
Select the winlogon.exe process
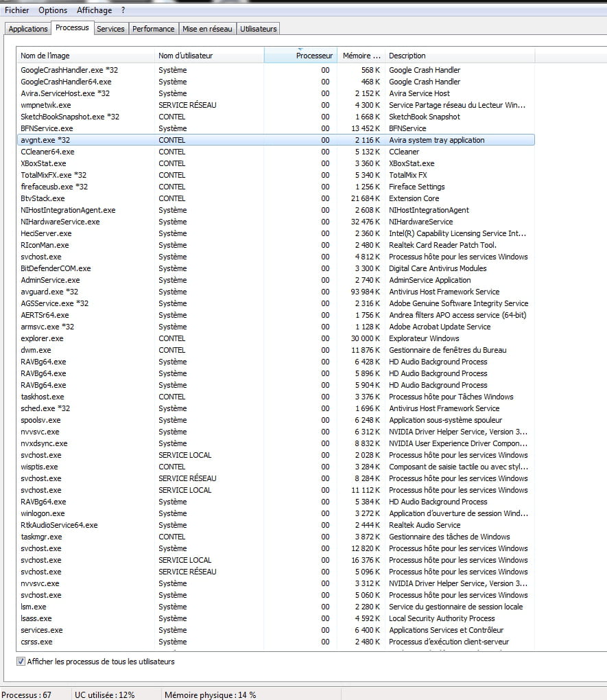[x=276, y=513]
